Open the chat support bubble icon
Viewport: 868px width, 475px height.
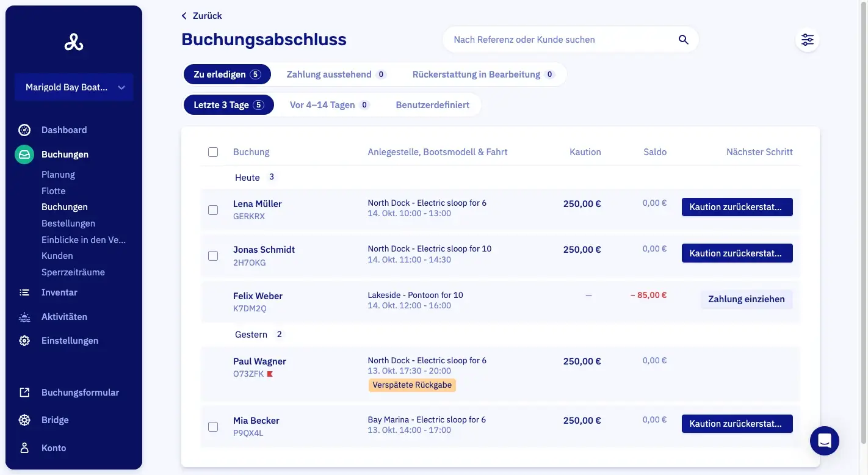(x=824, y=440)
